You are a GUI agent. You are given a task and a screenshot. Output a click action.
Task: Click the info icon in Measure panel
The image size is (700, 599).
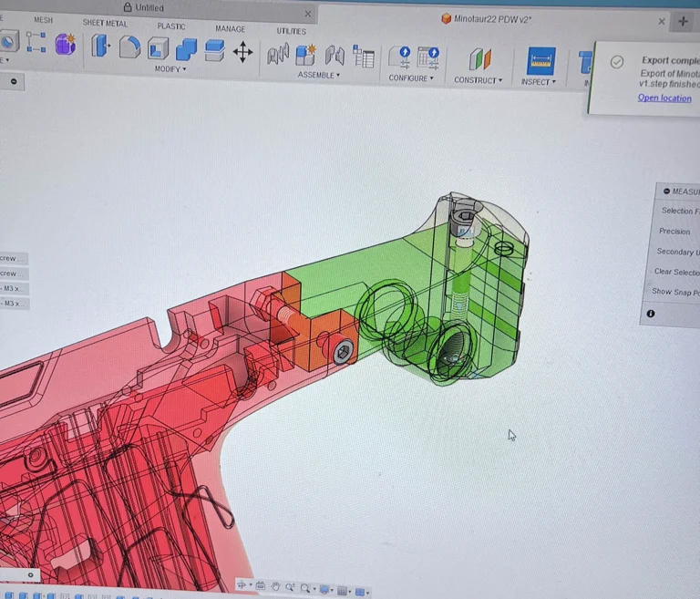651,314
